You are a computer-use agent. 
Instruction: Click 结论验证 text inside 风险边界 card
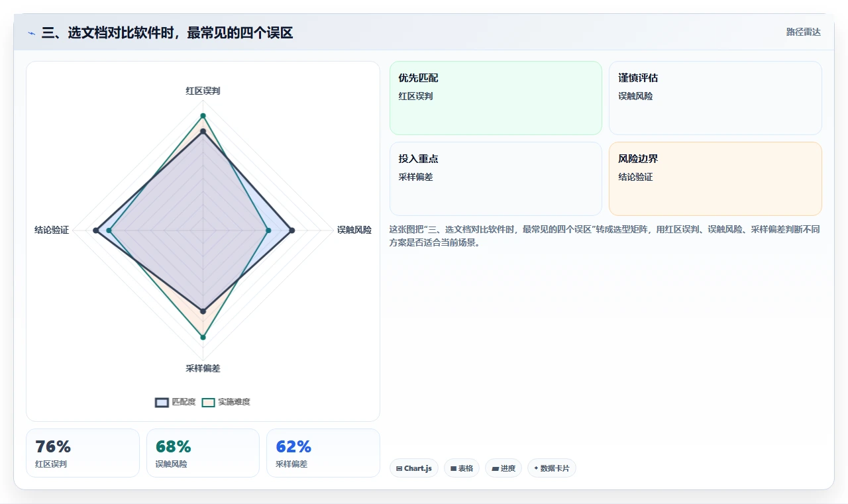(x=635, y=177)
